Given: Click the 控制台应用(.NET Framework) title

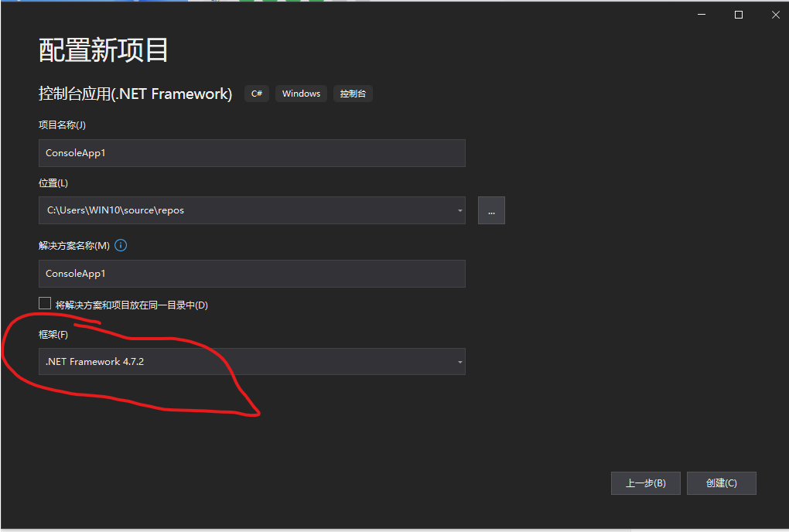Looking at the screenshot, I should 135,94.
